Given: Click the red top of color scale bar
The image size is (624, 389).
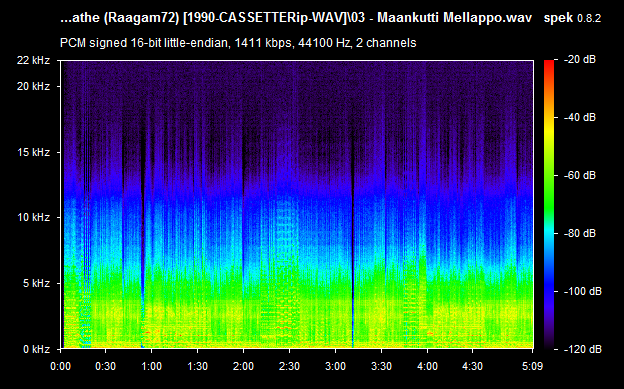Looking at the screenshot, I should point(549,64).
